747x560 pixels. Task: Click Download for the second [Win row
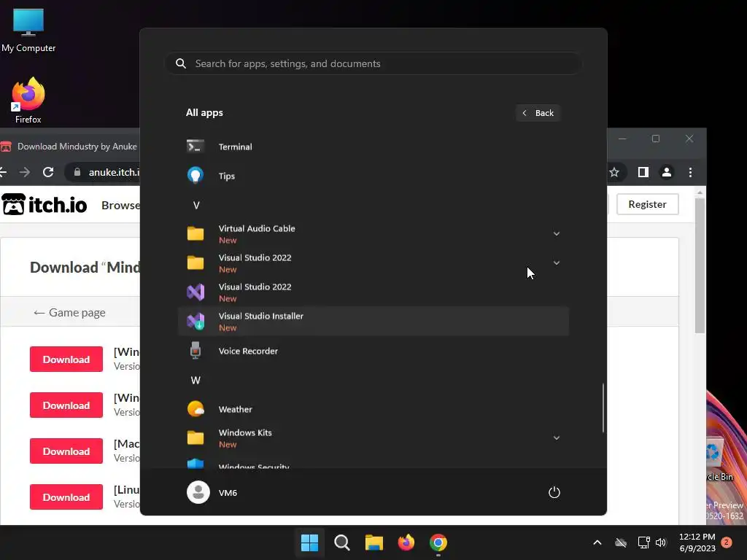click(x=66, y=405)
